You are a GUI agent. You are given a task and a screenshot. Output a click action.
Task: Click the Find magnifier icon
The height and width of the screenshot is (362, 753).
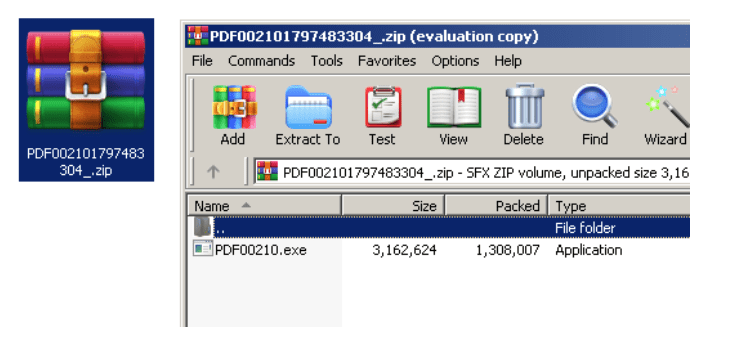coord(595,107)
